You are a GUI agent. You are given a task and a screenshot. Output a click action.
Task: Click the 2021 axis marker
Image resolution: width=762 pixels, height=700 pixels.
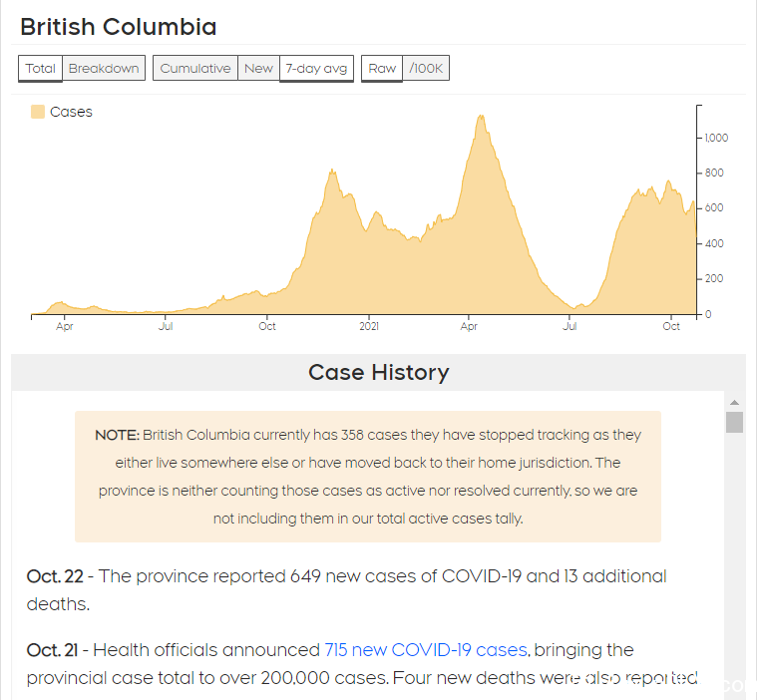pyautogui.click(x=369, y=326)
